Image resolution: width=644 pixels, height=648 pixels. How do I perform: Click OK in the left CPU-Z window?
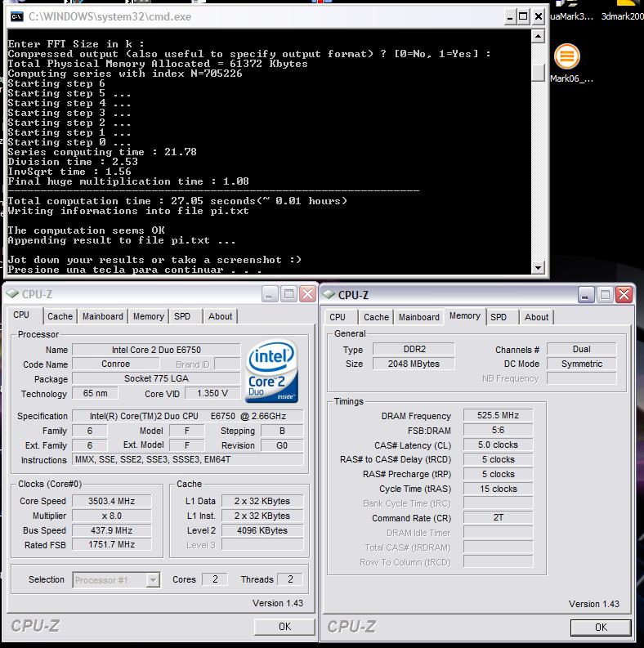(x=284, y=627)
